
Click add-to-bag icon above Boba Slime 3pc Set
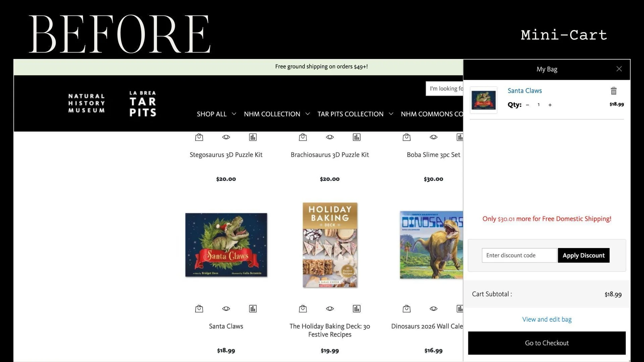tap(407, 137)
